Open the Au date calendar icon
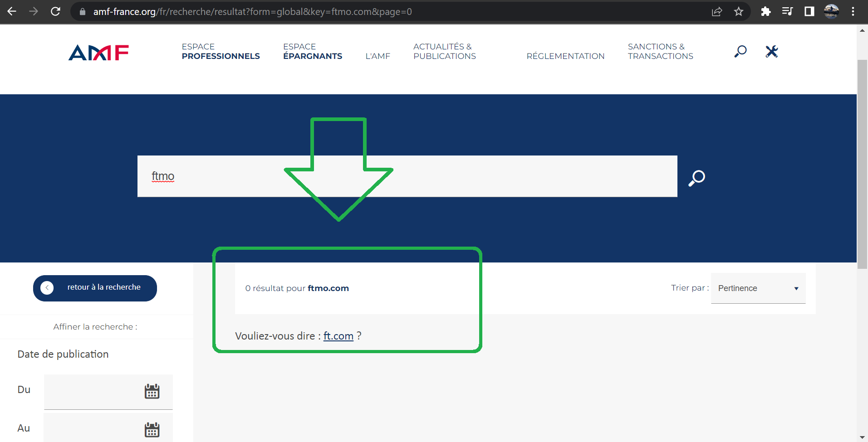 click(152, 430)
